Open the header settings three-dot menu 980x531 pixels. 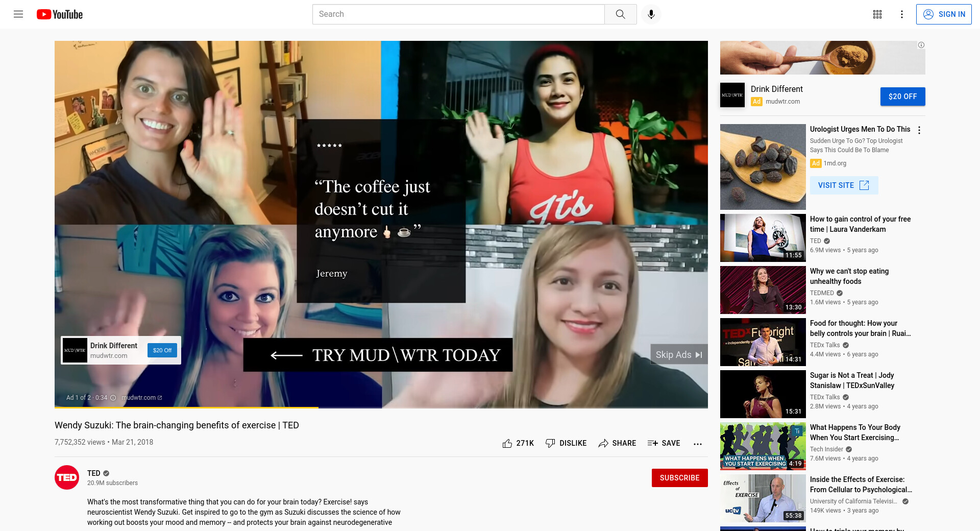point(902,14)
